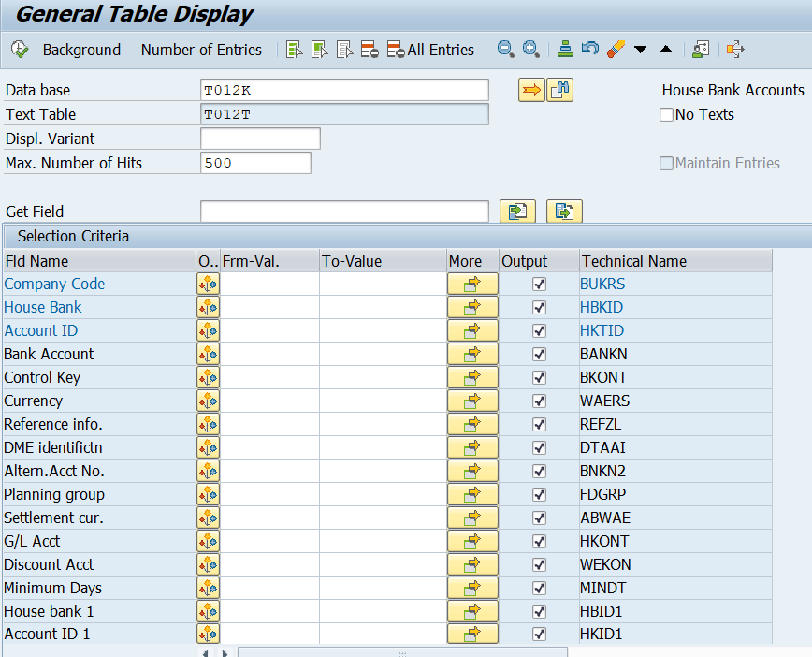
Task: Open More multiple selection for Control Key
Action: pos(472,378)
